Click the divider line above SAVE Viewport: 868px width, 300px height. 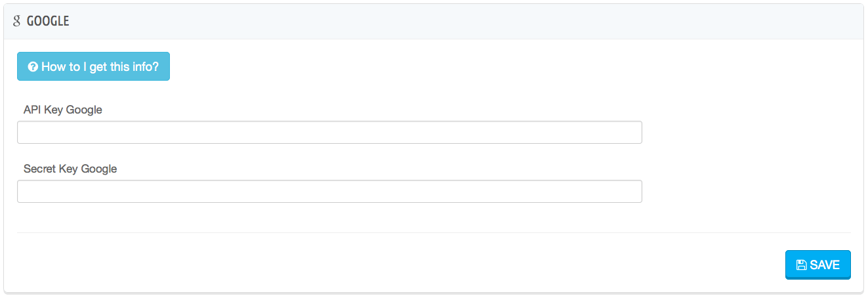click(x=433, y=232)
